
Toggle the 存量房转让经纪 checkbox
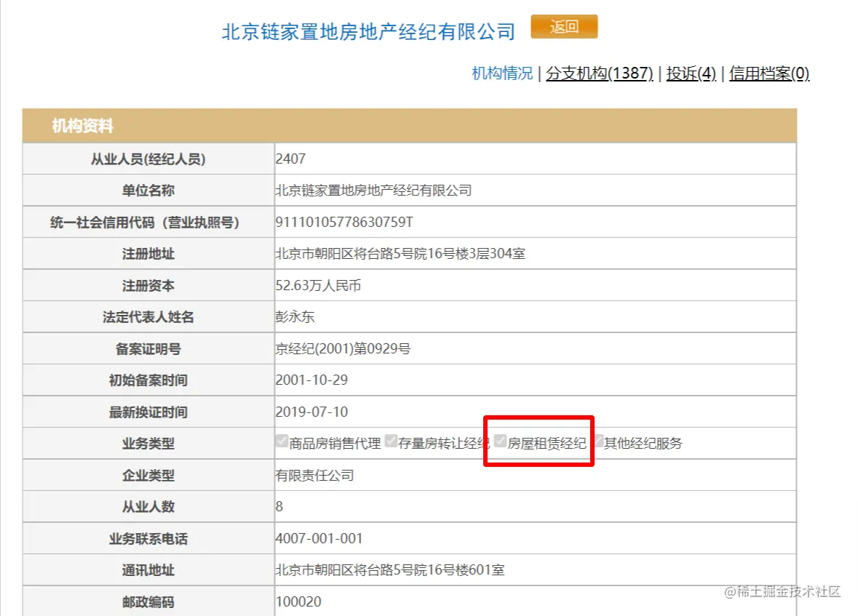[391, 441]
